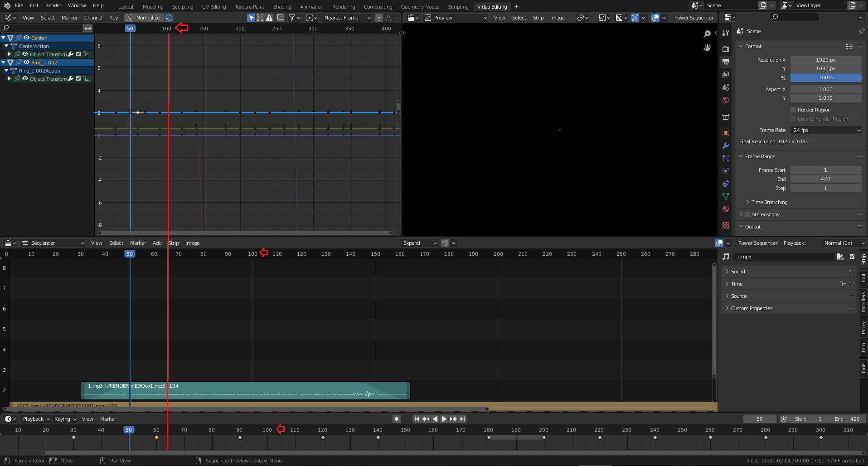Open the Render menu
This screenshot has width=868, height=467.
[x=53, y=5]
